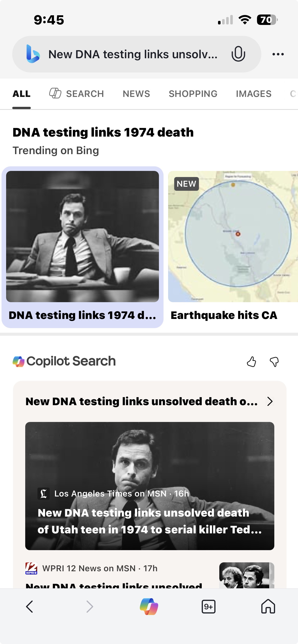The width and height of the screenshot is (298, 644).
Task: Open the three-dot more options menu
Action: click(278, 54)
